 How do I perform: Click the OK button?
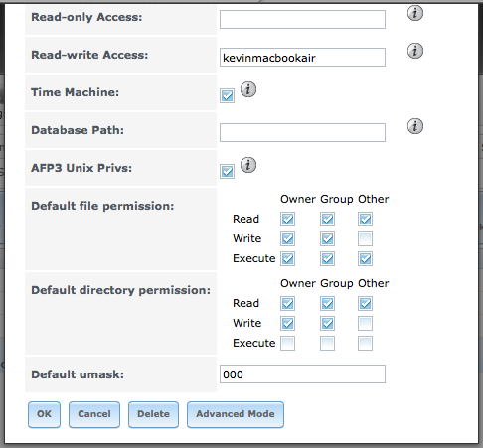(x=44, y=414)
